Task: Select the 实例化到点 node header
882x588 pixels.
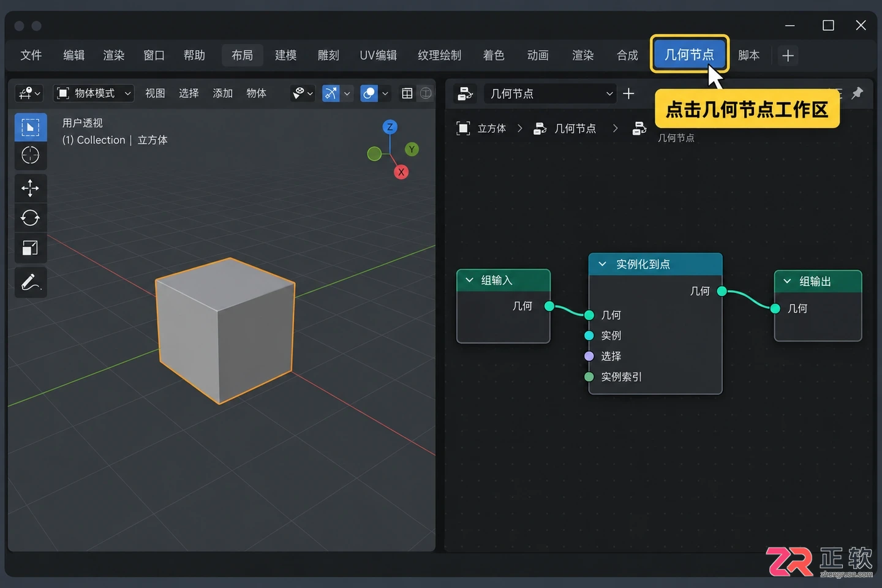Action: point(655,264)
